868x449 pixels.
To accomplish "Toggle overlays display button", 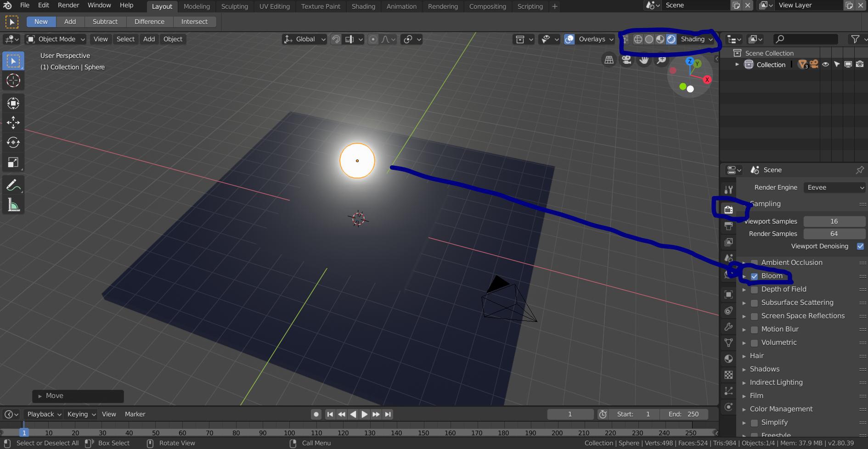I will tap(569, 39).
